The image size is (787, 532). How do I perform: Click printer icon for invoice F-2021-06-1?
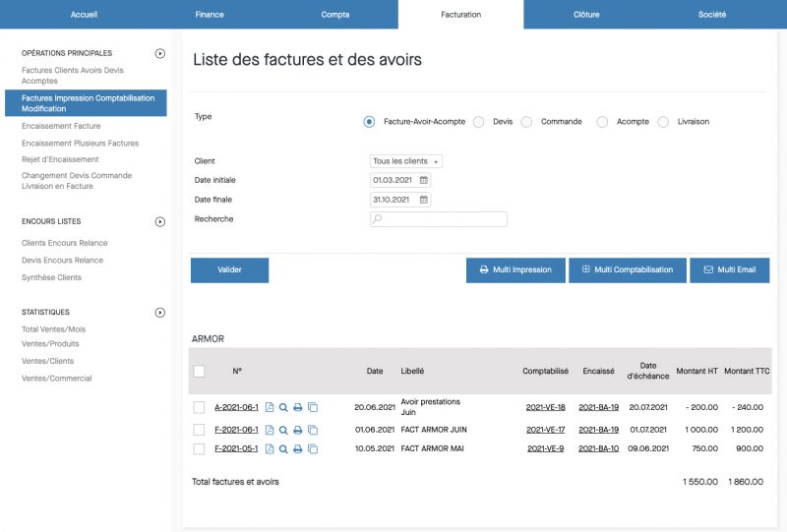[298, 430]
